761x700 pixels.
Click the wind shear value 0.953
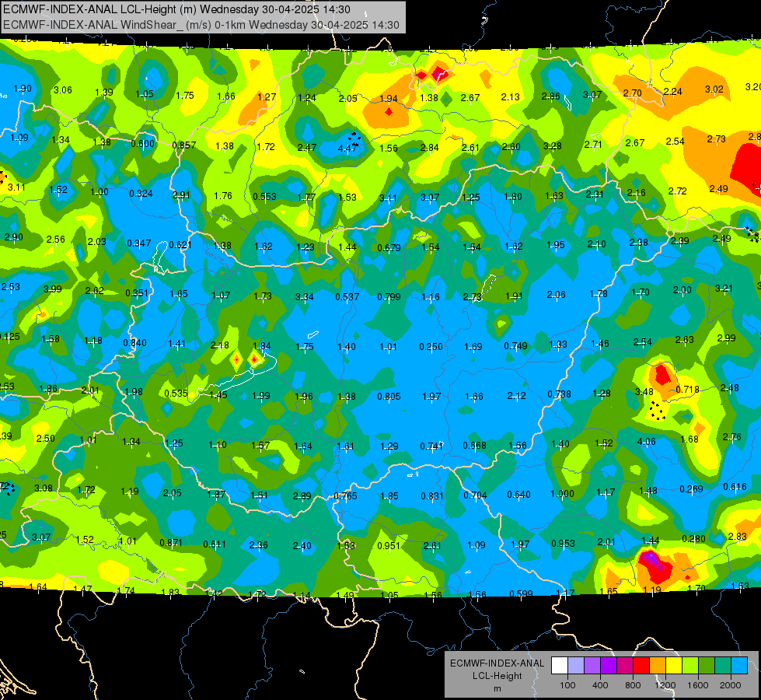point(563,543)
